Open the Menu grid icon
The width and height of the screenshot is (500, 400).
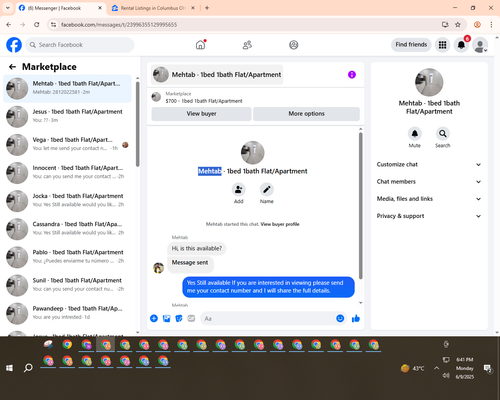(442, 45)
